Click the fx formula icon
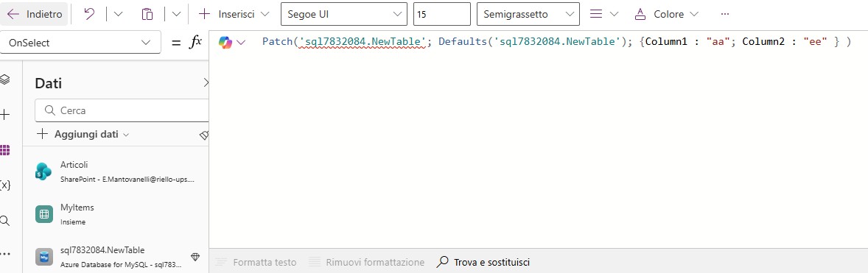868x273 pixels. (x=195, y=43)
